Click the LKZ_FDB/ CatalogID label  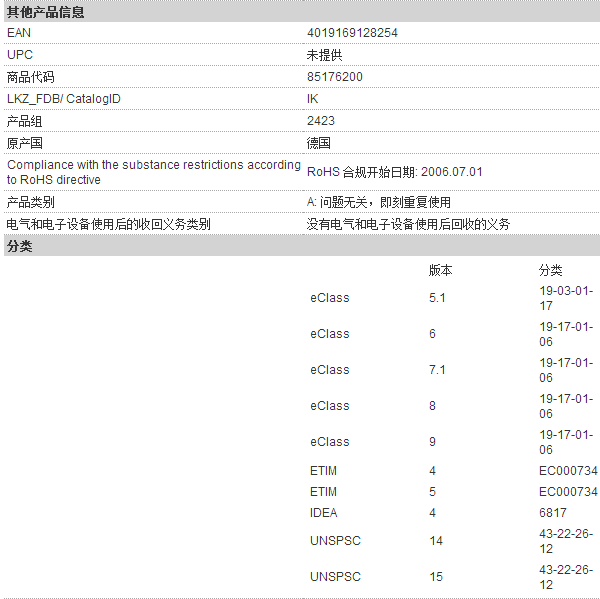point(64,99)
